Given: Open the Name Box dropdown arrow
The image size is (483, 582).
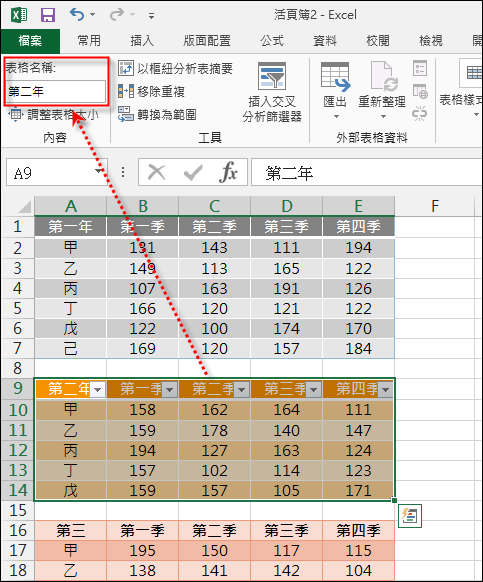Looking at the screenshot, I should (x=99, y=171).
